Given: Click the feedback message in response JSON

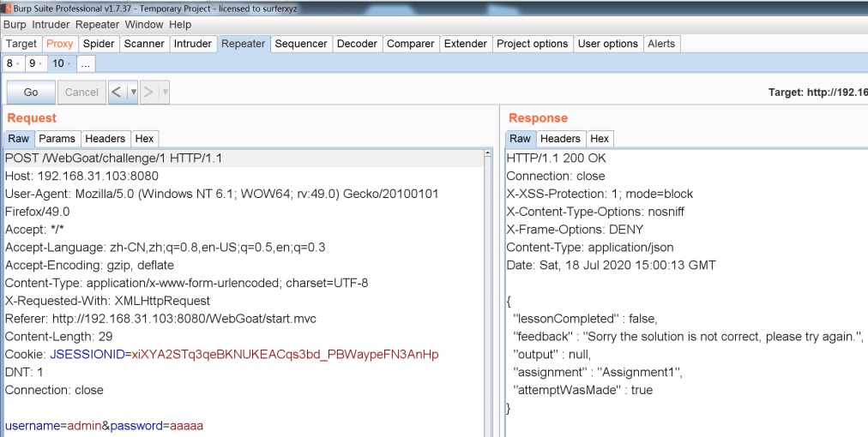Looking at the screenshot, I should tap(688, 337).
